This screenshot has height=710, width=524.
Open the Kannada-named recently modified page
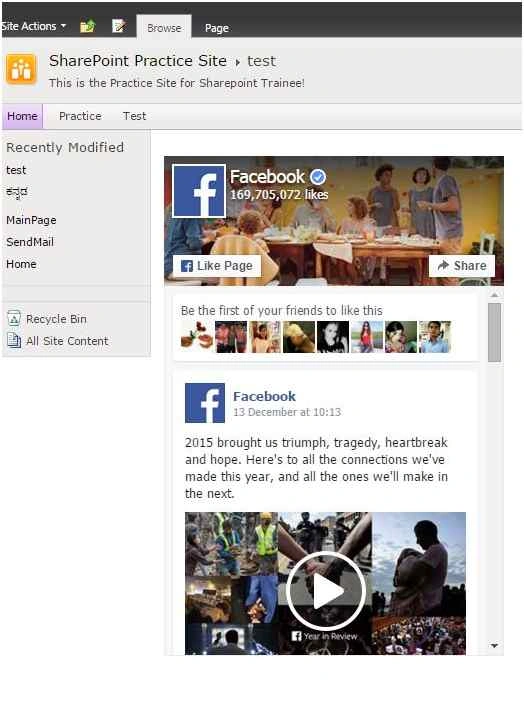point(17,192)
